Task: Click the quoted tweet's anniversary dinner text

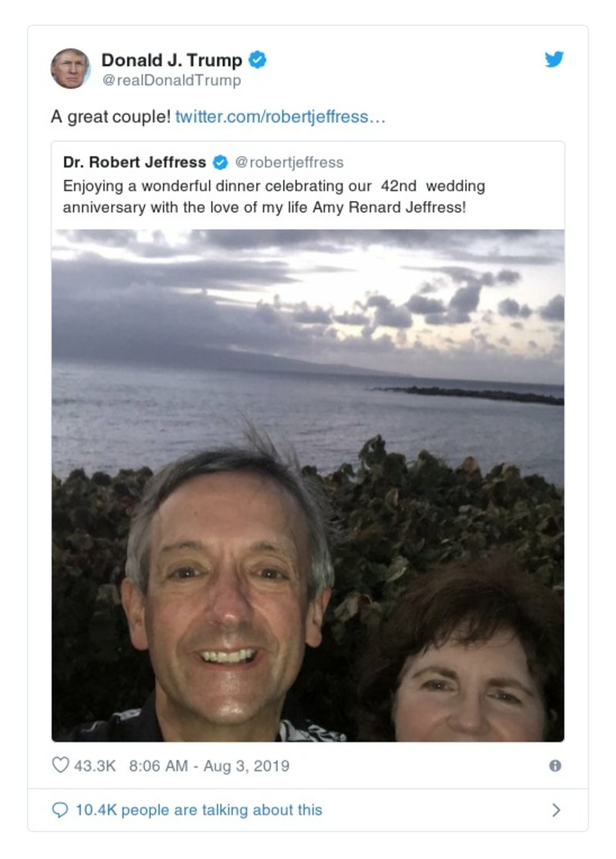Action: tap(274, 196)
